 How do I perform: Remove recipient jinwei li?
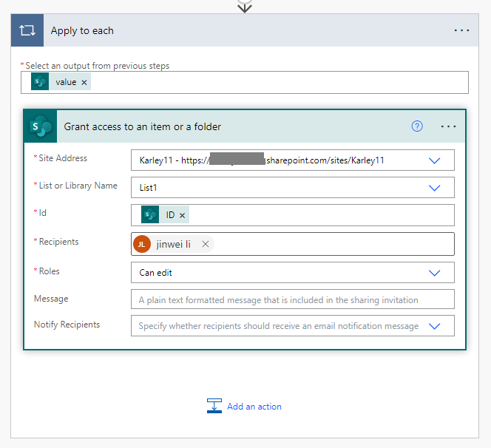(x=206, y=244)
